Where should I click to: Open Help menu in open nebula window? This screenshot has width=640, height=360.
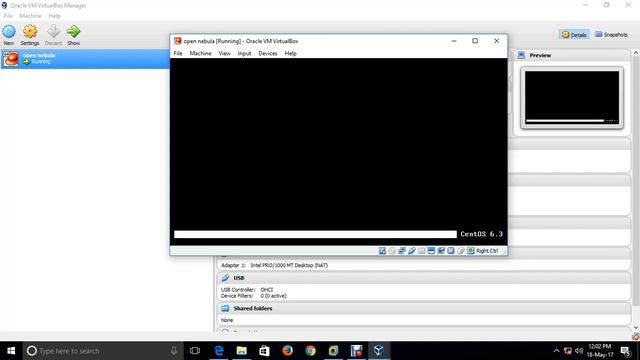291,53
